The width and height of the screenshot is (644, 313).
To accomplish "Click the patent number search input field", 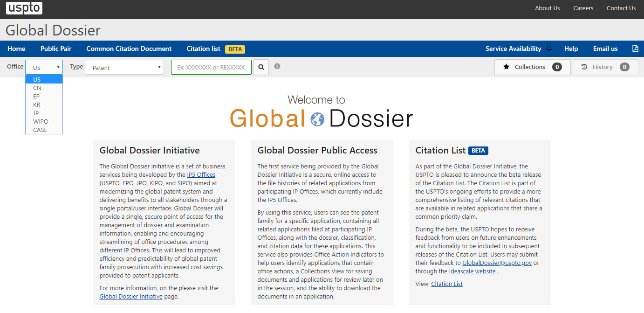I will click(211, 67).
